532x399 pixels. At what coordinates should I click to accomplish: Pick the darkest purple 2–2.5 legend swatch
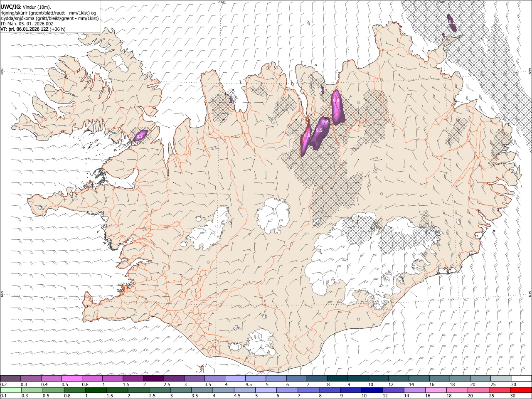coord(153,378)
